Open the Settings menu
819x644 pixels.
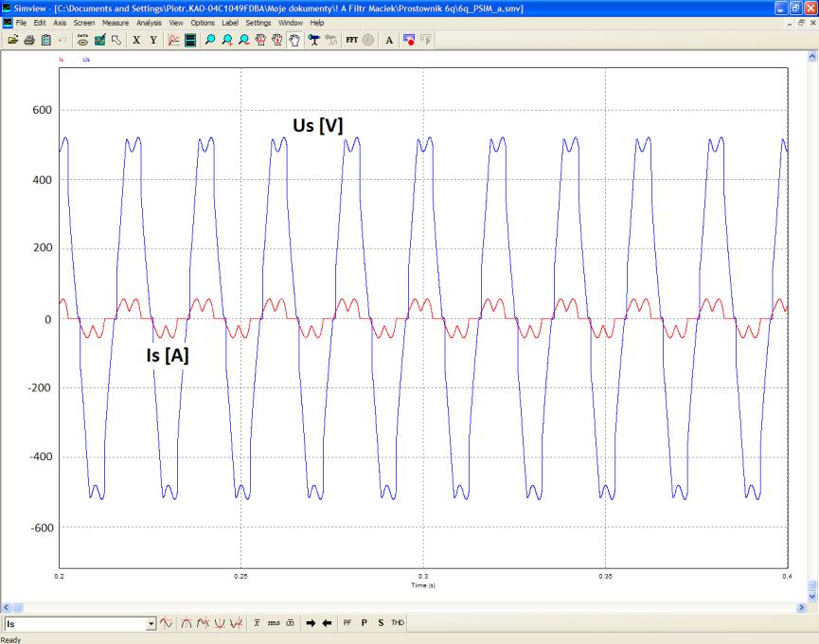[x=258, y=23]
